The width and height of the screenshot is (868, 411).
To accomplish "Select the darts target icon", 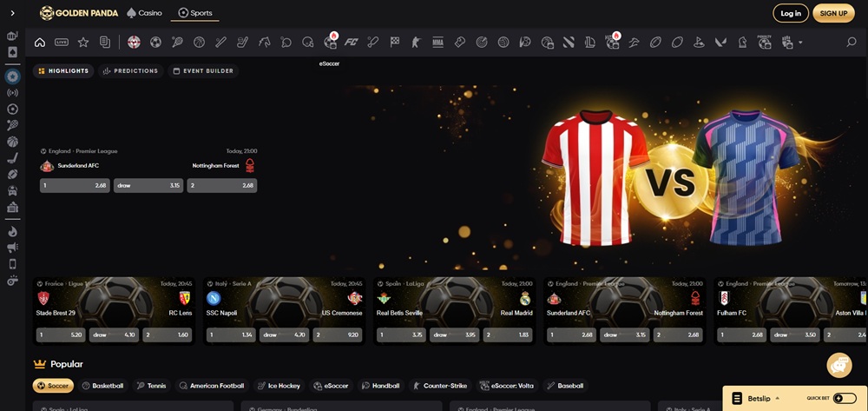I will pyautogui.click(x=482, y=42).
